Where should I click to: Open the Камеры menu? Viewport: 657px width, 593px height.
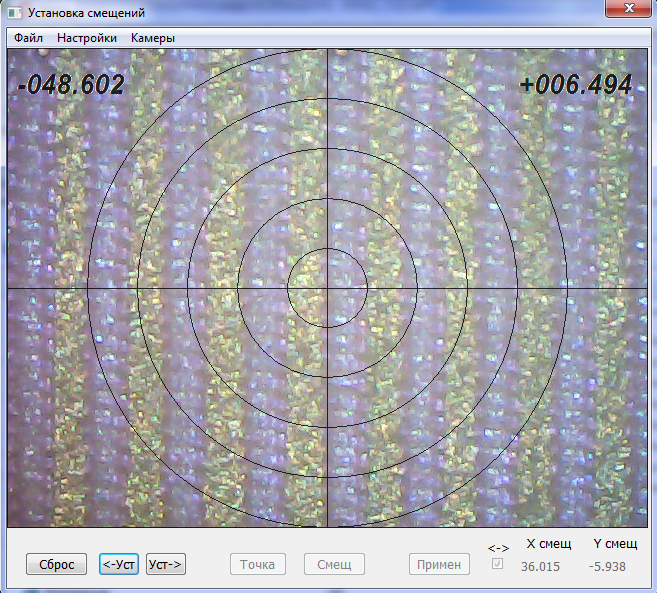153,38
